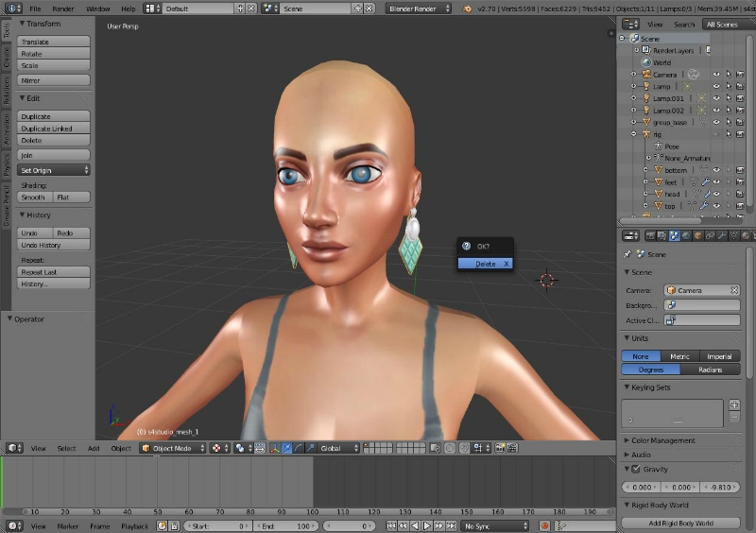Confirm Delete in the OK? popup
Viewport: 756px width, 533px height.
[x=485, y=264]
